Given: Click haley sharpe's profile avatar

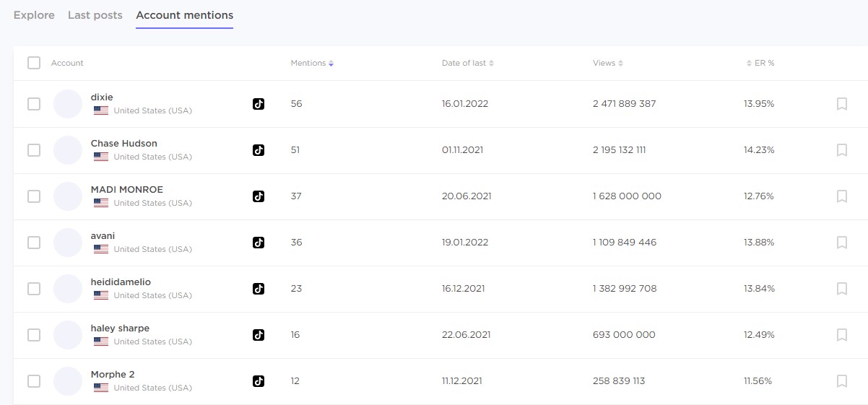Looking at the screenshot, I should point(68,335).
